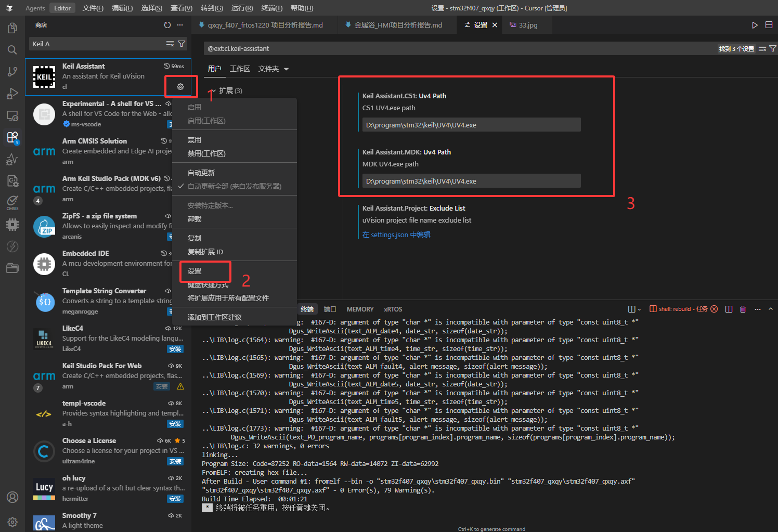
Task: Switch to the xRTOS panel tab
Action: [x=393, y=309]
